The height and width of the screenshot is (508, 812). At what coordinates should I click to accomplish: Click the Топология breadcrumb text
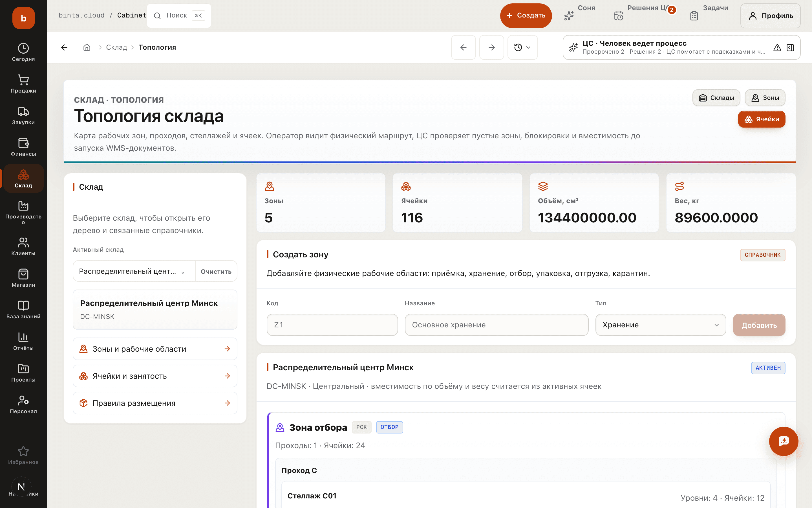click(x=157, y=47)
